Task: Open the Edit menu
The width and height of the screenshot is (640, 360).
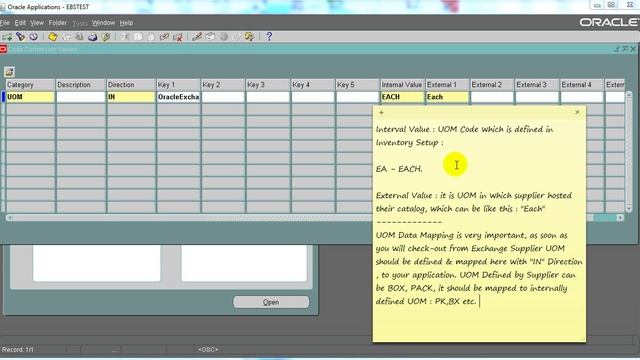Action: tap(20, 23)
